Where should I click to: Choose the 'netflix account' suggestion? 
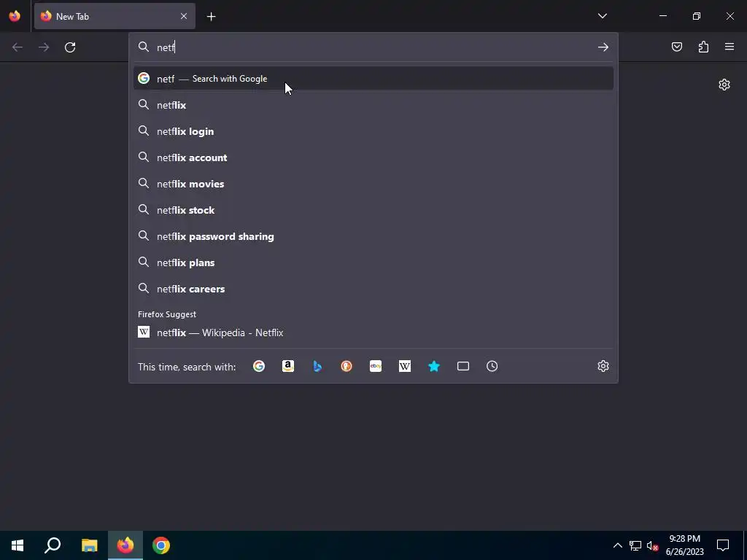tap(373, 157)
